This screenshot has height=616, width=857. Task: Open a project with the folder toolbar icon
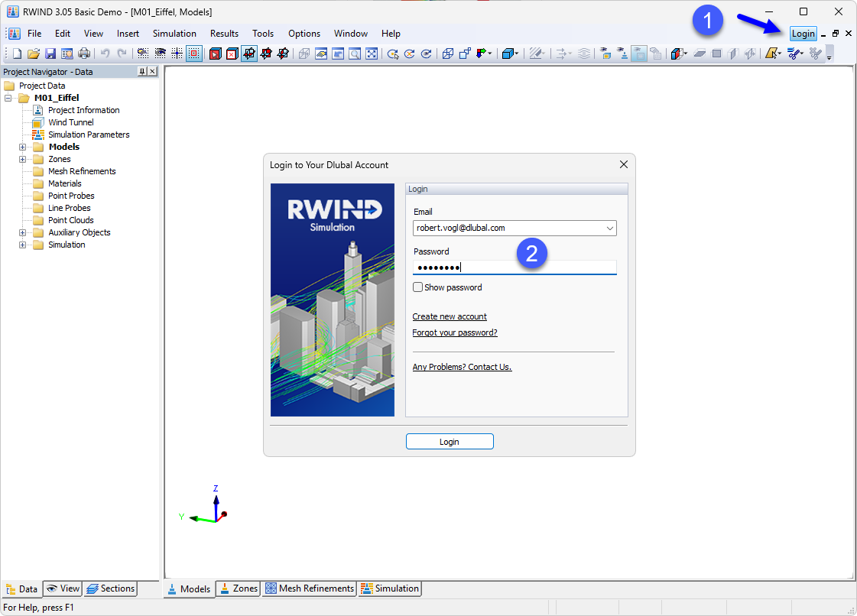click(x=34, y=53)
